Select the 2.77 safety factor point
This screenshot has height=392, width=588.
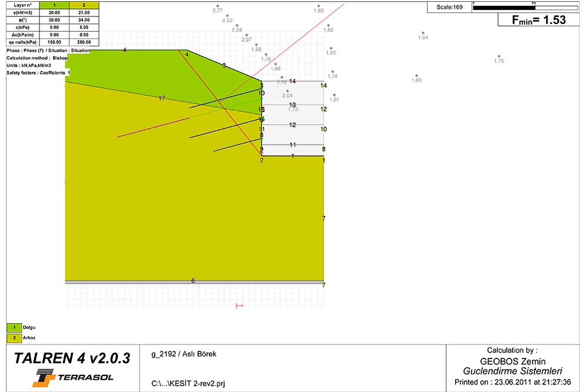click(x=218, y=6)
